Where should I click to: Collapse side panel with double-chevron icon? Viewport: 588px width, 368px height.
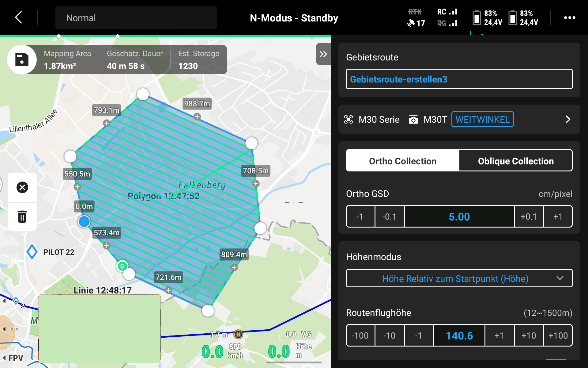323,54
